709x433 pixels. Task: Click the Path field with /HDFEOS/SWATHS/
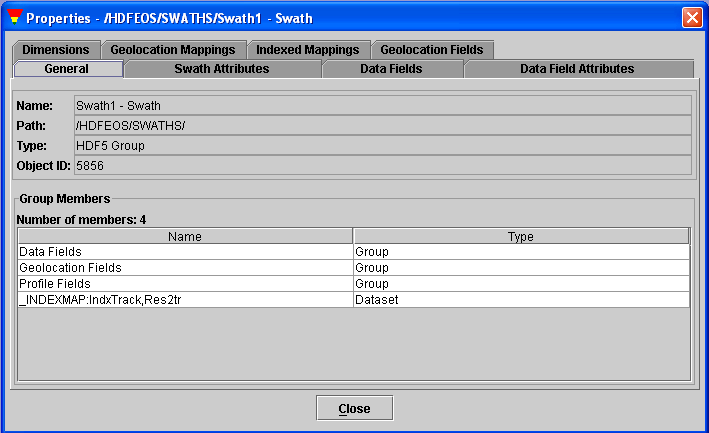pos(382,125)
